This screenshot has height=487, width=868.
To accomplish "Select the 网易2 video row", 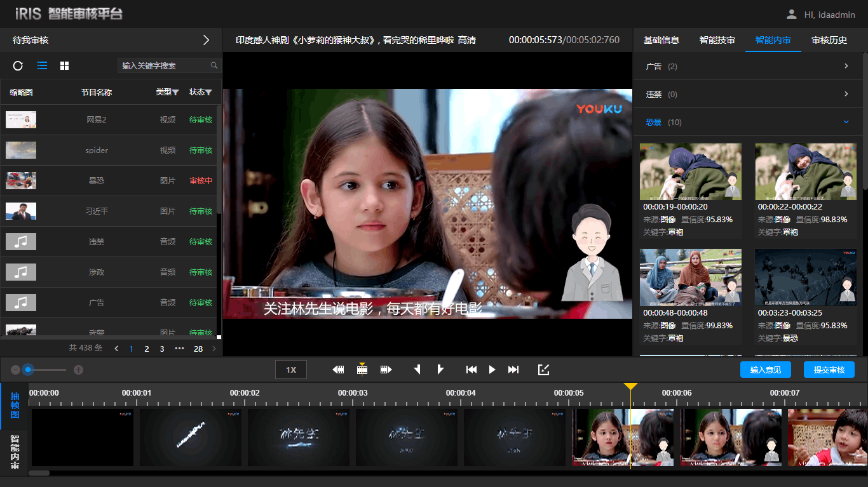I will coord(109,119).
